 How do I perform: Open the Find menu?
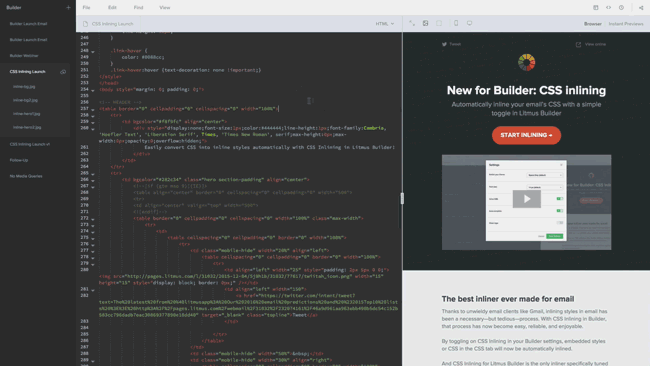pos(138,7)
